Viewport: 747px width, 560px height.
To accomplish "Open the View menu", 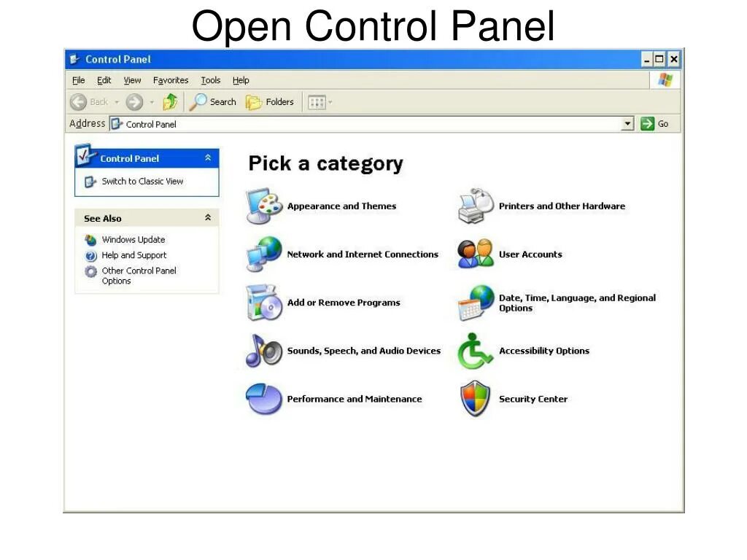I will [x=132, y=80].
